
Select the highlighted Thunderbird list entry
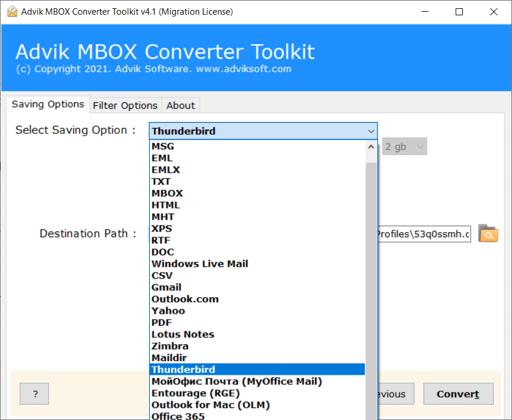coord(257,369)
